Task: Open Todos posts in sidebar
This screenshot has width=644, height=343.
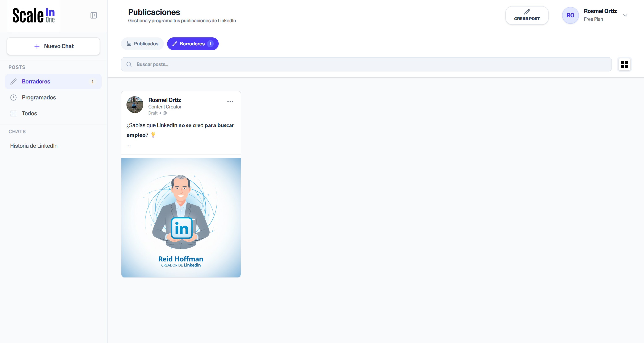Action: (x=29, y=113)
